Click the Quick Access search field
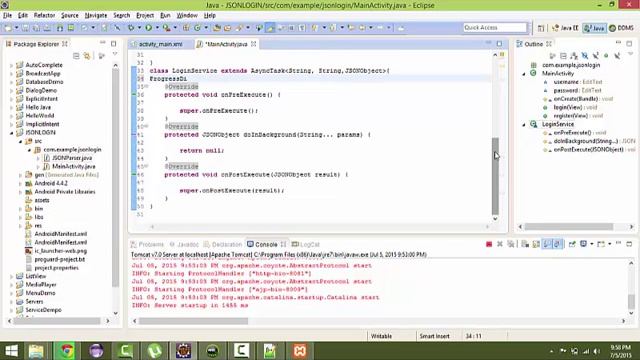 click(495, 27)
